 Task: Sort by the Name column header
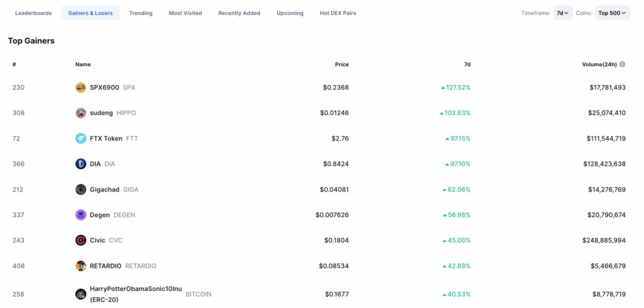[83, 65]
